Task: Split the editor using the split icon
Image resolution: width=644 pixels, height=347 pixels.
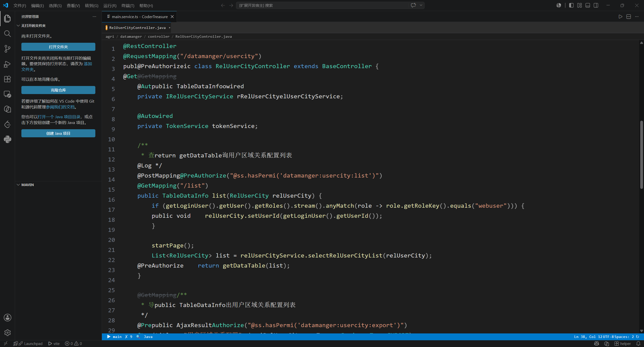Action: click(628, 17)
